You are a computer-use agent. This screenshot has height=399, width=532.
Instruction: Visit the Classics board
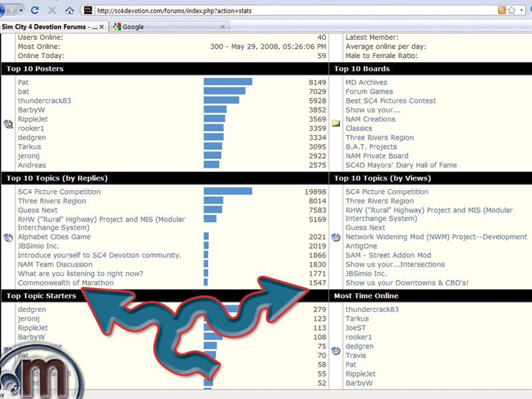(359, 128)
